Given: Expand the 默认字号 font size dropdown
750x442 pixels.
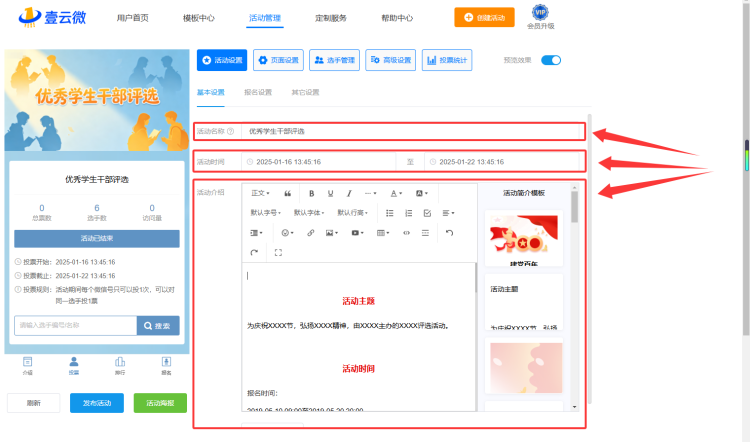Looking at the screenshot, I should [x=265, y=213].
